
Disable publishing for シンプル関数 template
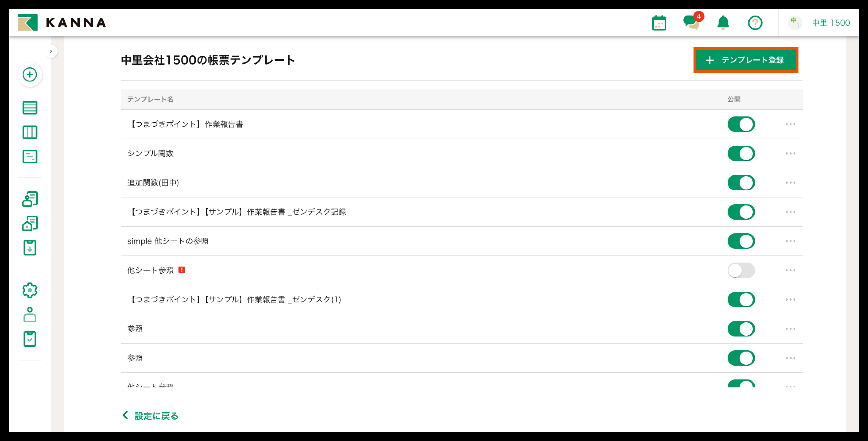(x=741, y=154)
